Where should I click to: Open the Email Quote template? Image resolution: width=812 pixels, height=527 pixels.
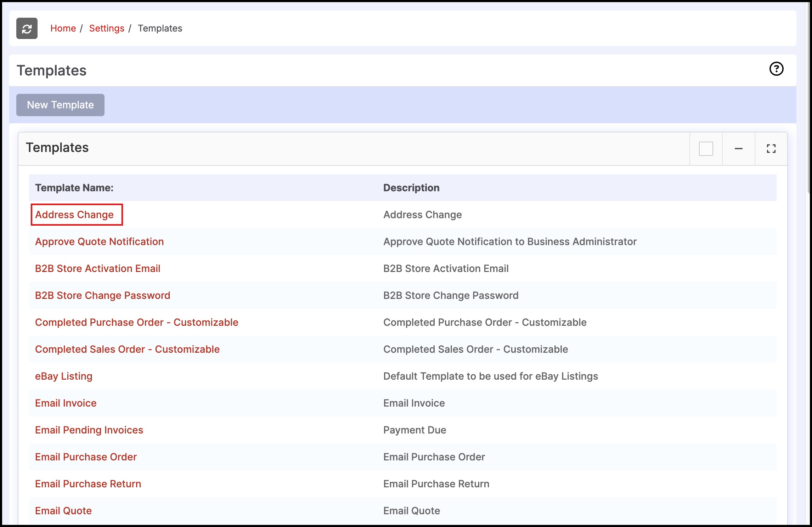pos(63,511)
